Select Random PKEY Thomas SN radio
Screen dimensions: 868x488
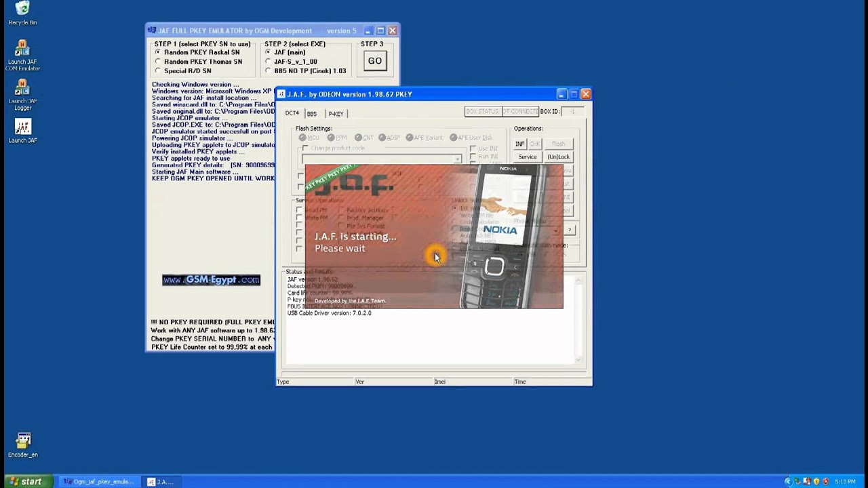(x=157, y=62)
